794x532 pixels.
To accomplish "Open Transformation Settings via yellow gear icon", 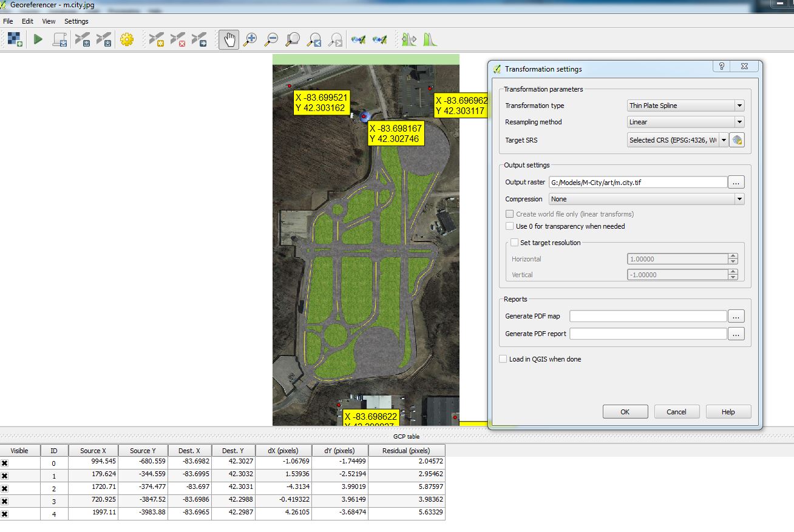I will [x=126, y=40].
